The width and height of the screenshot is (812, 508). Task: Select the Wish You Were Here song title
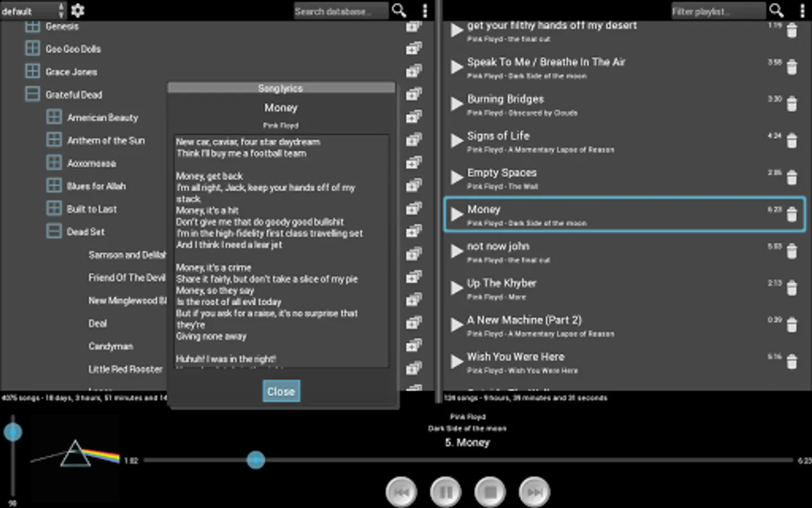click(x=515, y=357)
